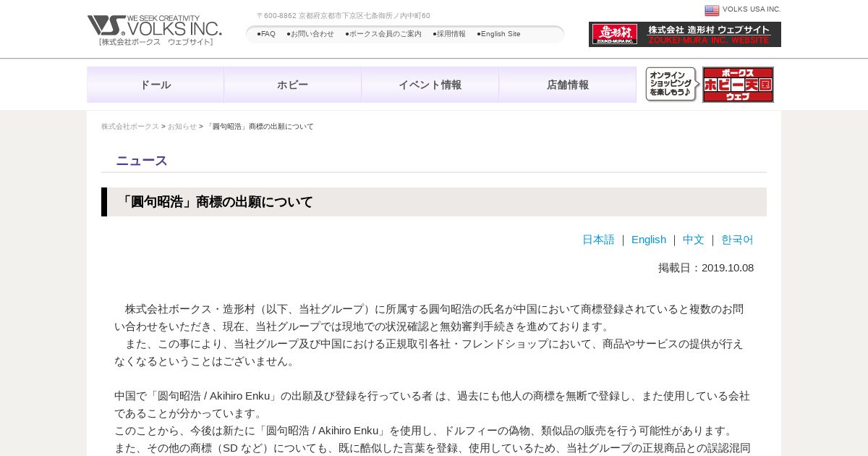Open ボークス会員のご案内 link
The image size is (868, 456).
[383, 34]
